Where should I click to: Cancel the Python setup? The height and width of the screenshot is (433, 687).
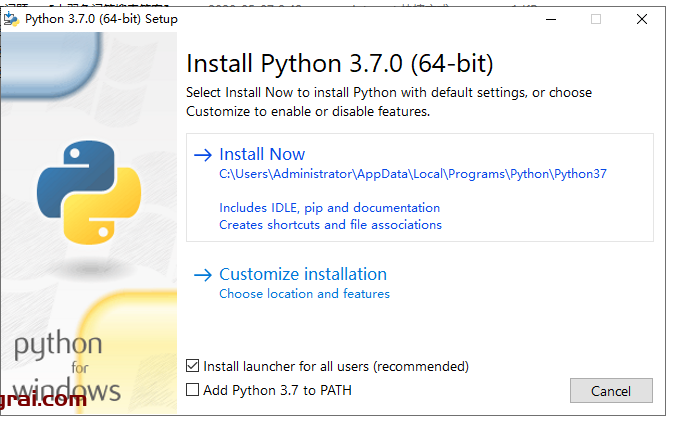click(611, 390)
